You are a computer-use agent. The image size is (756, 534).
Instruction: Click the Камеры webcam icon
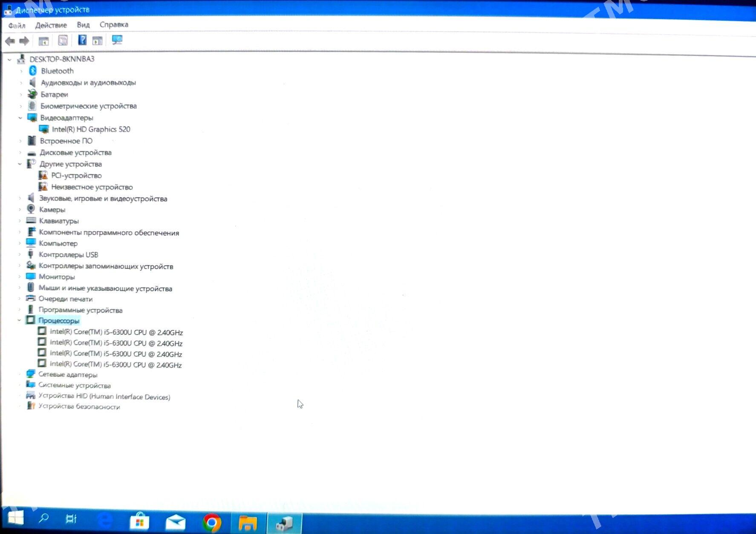(31, 209)
